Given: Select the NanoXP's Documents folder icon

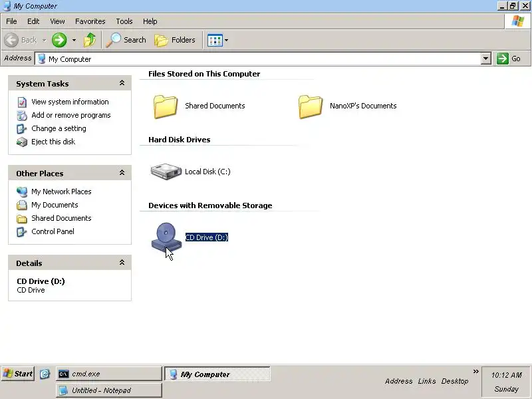Looking at the screenshot, I should (x=310, y=106).
